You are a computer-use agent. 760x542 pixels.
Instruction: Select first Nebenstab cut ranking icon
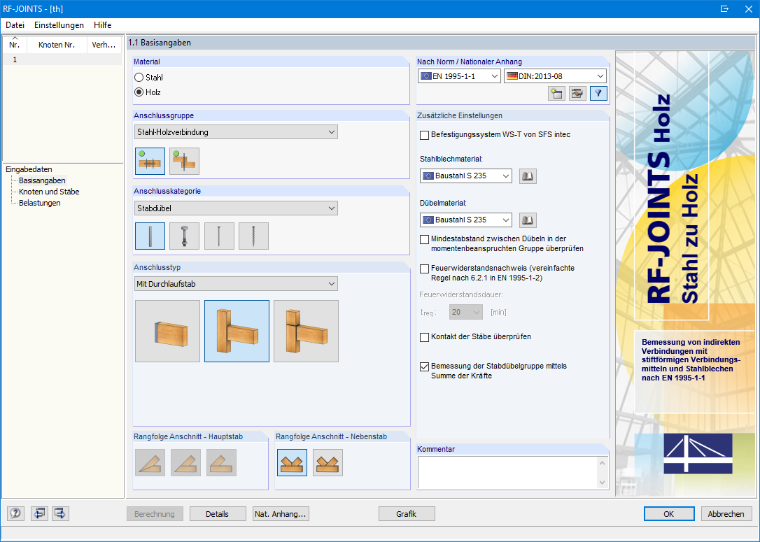tap(292, 462)
